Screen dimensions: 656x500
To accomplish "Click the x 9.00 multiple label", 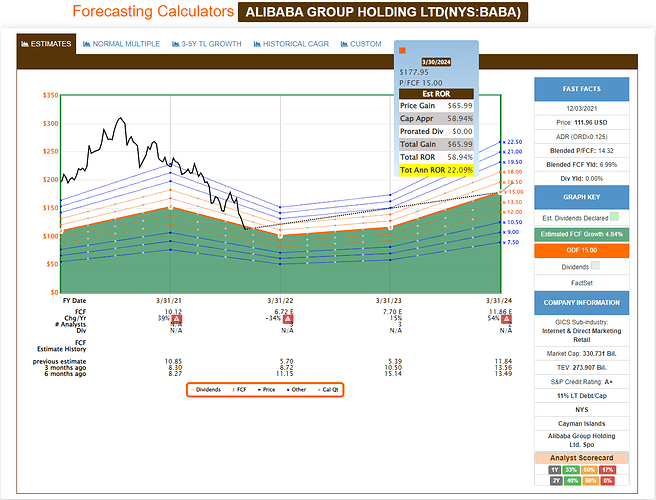I will click(511, 232).
